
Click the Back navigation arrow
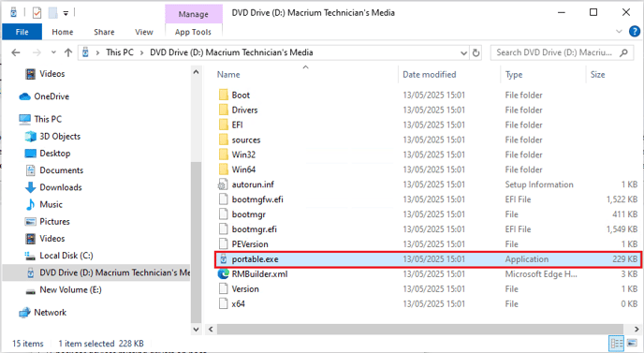click(16, 52)
